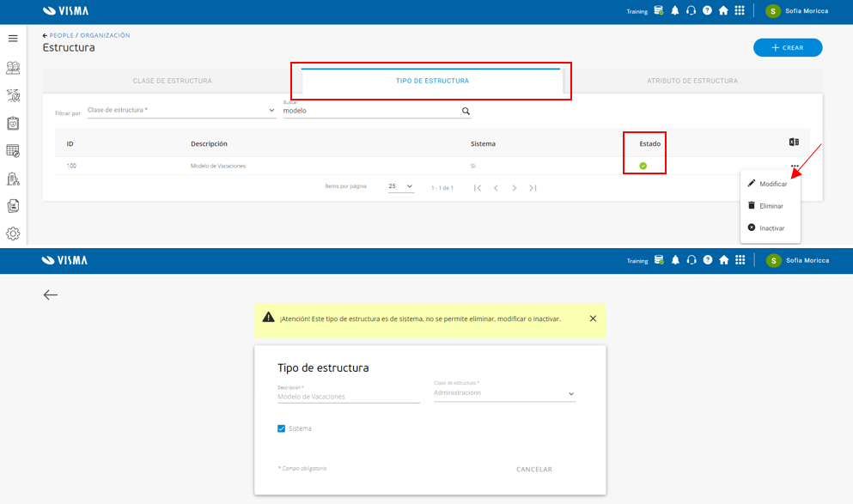Open notifications bell in lower header
853x504 pixels.
[x=676, y=260]
